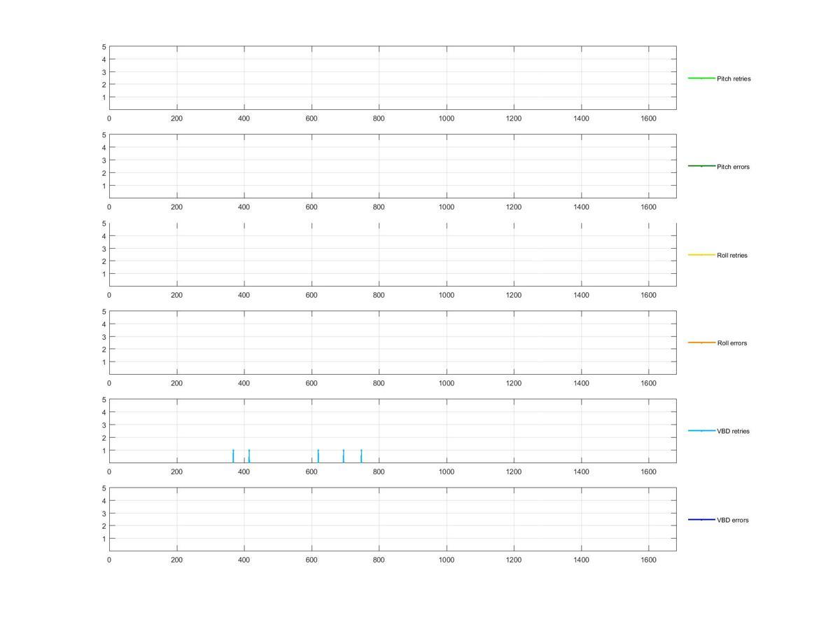The image size is (840, 620).
Task: Click the 1000 x-axis label under Pitch retries plot
Action: pyautogui.click(x=447, y=118)
